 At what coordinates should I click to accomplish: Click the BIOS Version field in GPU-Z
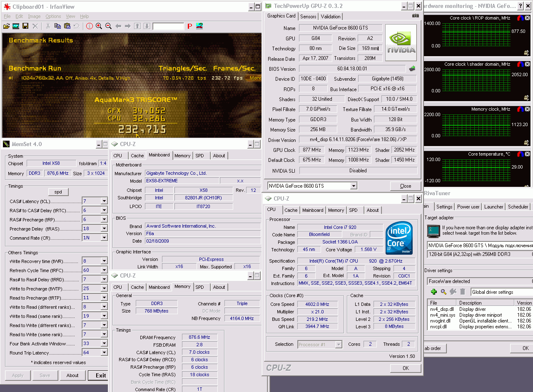(x=352, y=69)
